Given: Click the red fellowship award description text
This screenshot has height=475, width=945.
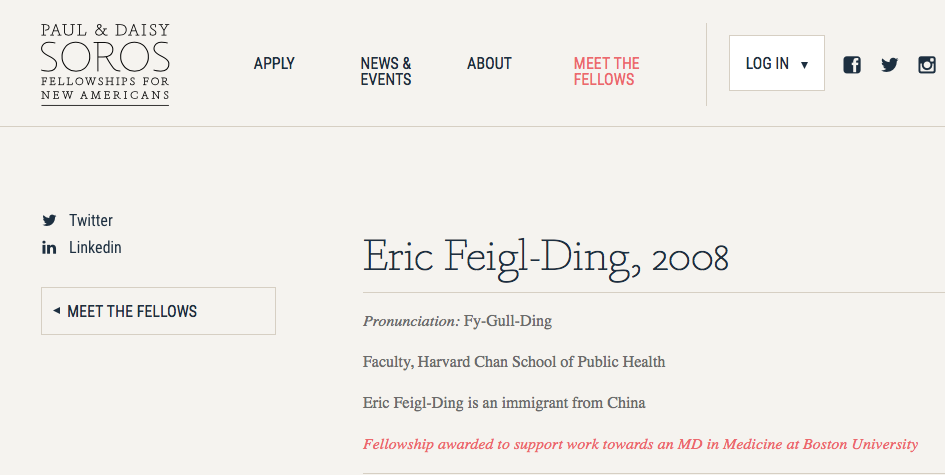Looking at the screenshot, I should (x=640, y=445).
